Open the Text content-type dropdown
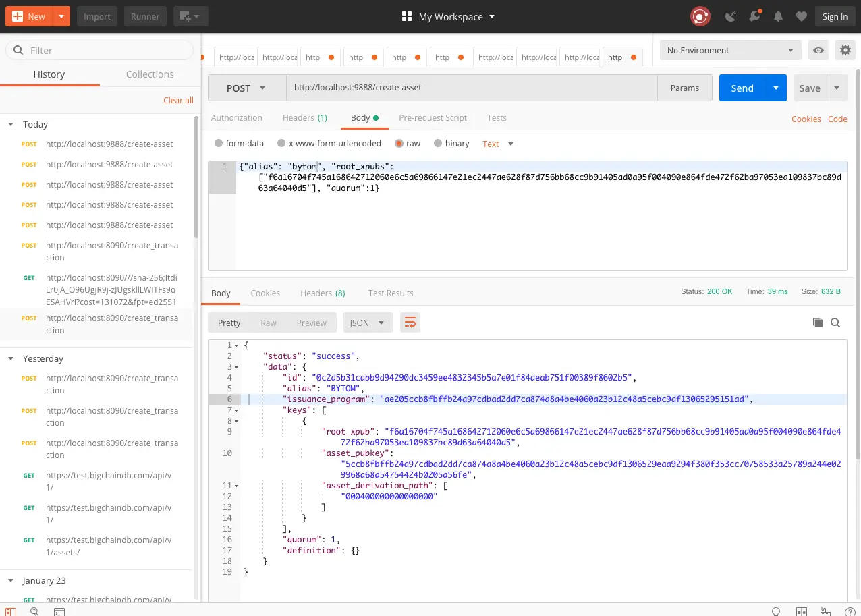The width and height of the screenshot is (861, 616). click(498, 144)
